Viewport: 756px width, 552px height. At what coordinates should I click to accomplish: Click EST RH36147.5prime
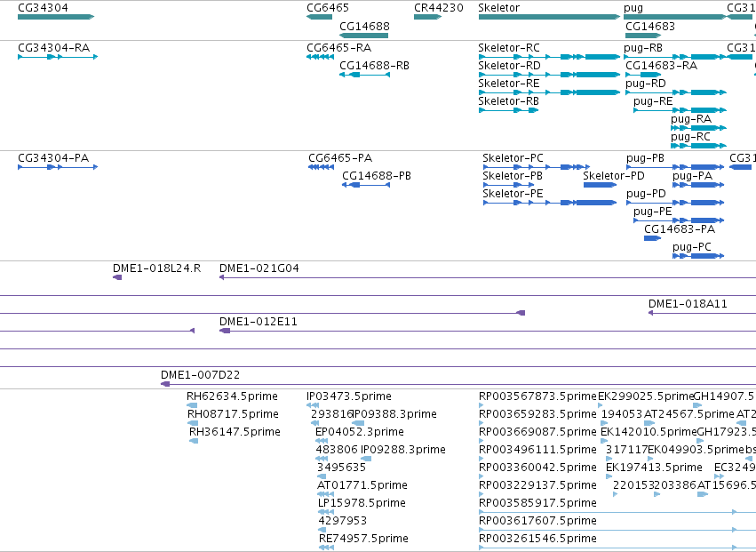click(x=235, y=433)
